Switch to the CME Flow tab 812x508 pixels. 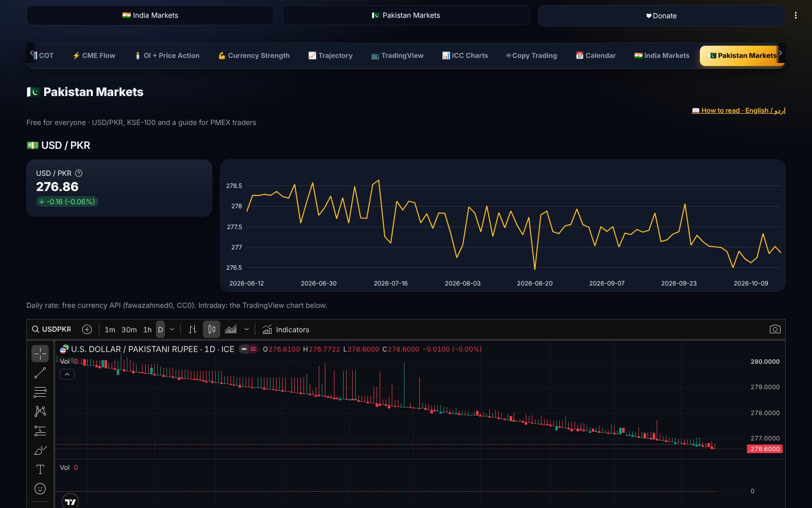pyautogui.click(x=94, y=55)
